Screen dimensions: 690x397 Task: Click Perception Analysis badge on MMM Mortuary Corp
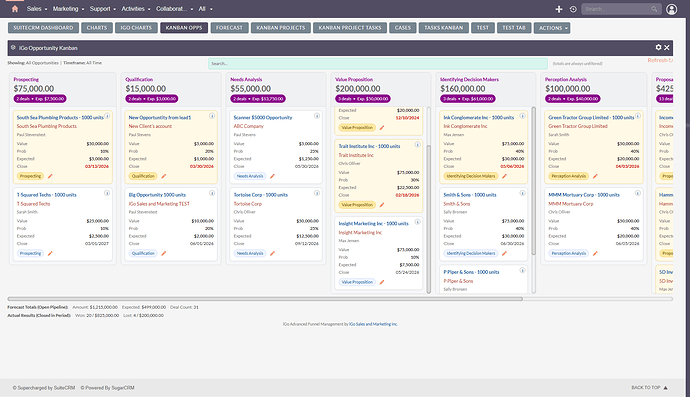pyautogui.click(x=569, y=254)
